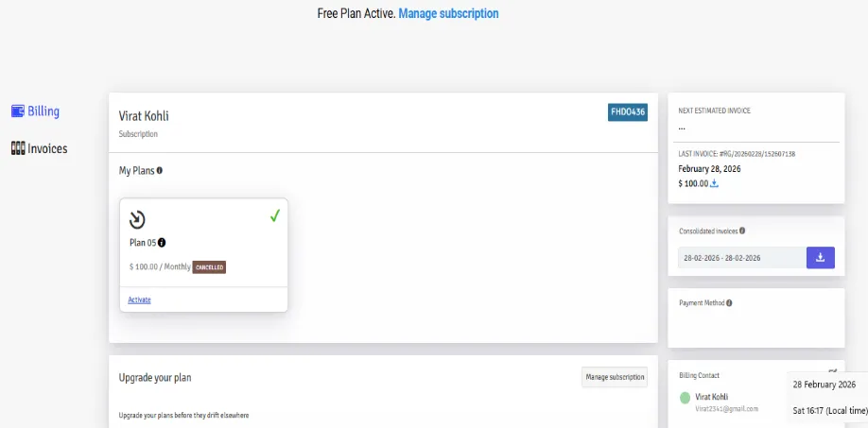Edit Billing Contact via pencil icon
Screen dimensions: 868x428
click(x=833, y=371)
